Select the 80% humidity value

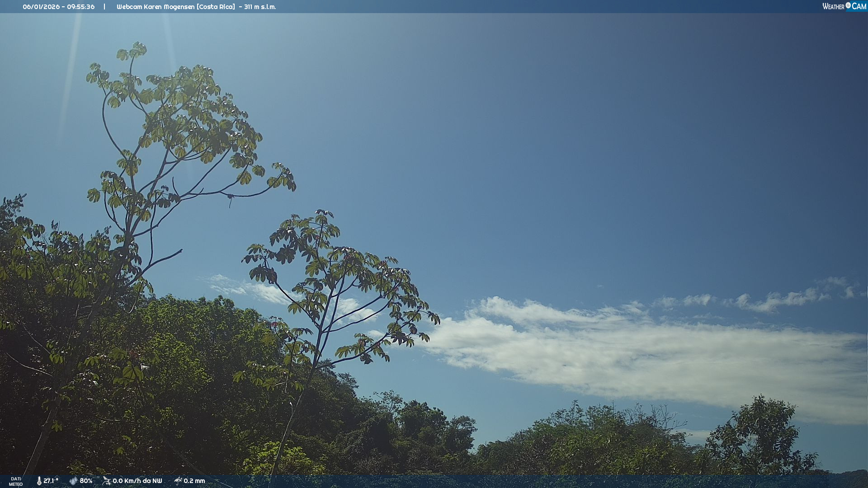click(86, 481)
